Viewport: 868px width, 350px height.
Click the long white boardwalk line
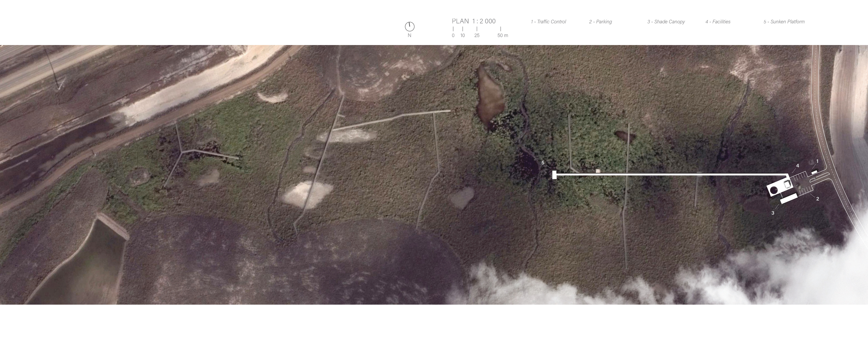(672, 174)
